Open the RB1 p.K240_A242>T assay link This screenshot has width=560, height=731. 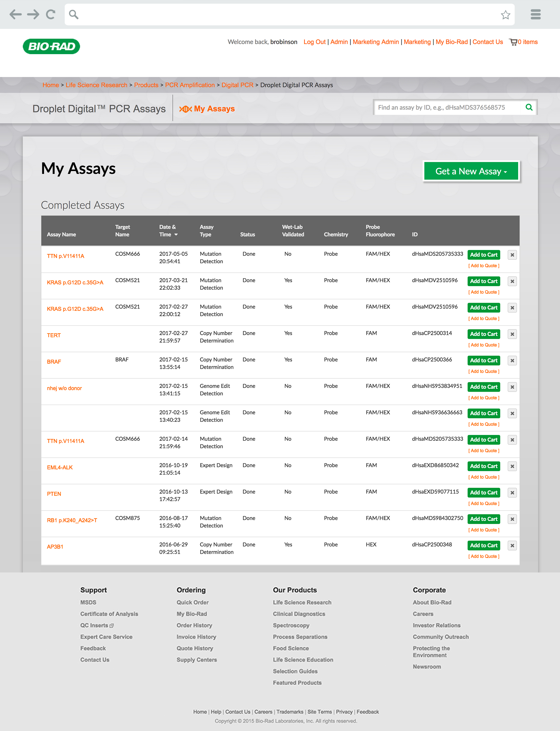tap(72, 520)
